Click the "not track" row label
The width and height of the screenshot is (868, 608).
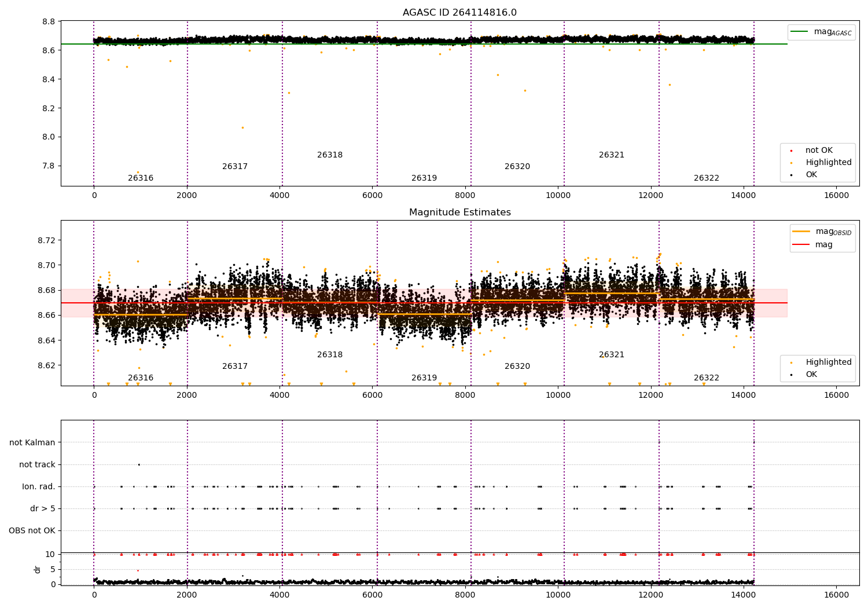point(37,465)
